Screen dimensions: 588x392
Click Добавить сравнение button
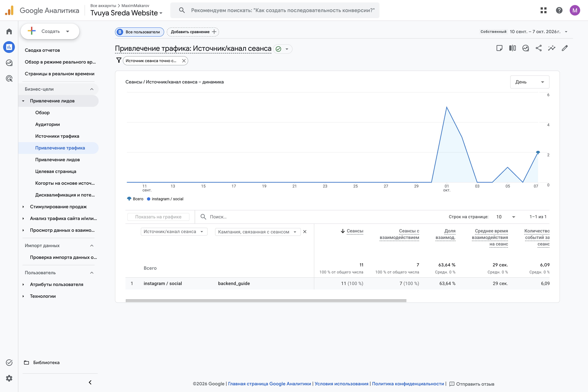click(x=193, y=32)
